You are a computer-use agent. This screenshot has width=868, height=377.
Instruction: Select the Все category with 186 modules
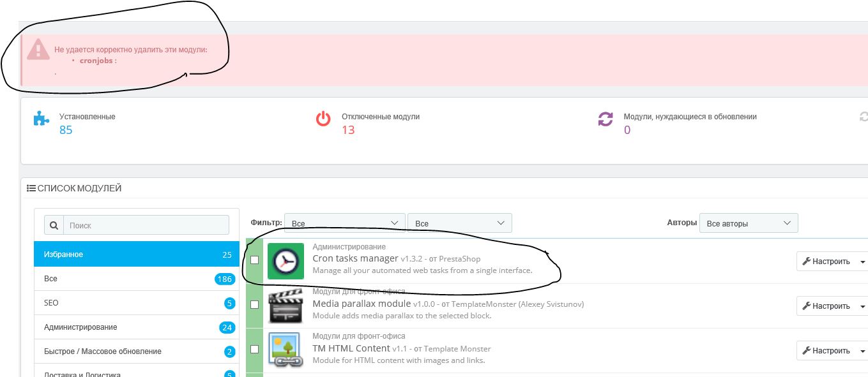click(136, 279)
